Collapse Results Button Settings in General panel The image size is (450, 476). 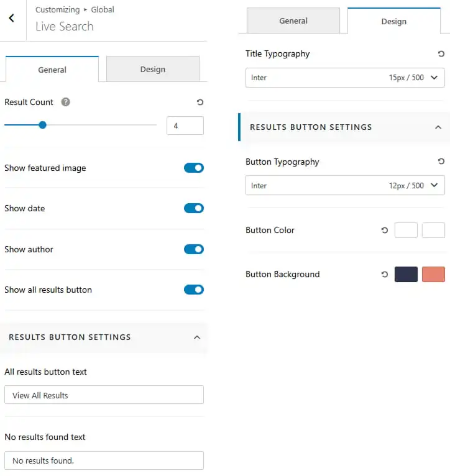tap(197, 337)
